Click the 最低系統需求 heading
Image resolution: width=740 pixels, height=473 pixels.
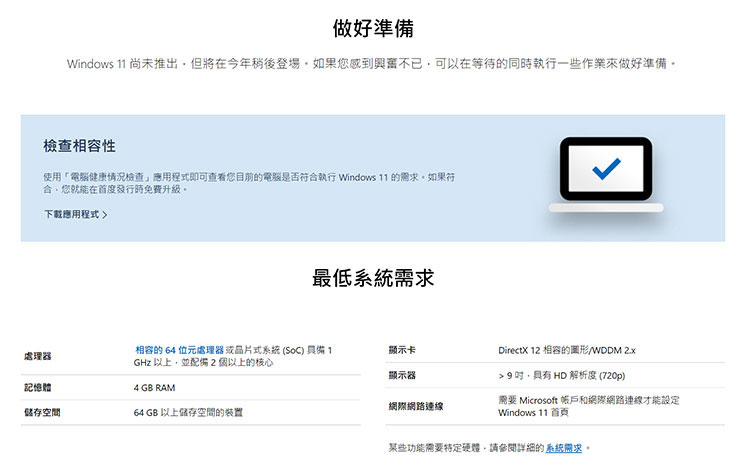click(x=373, y=278)
